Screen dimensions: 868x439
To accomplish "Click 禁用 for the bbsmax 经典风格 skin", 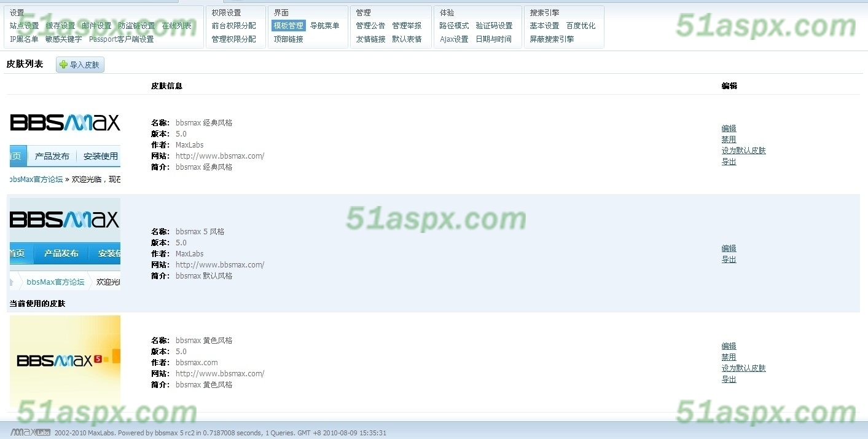I will coord(729,140).
